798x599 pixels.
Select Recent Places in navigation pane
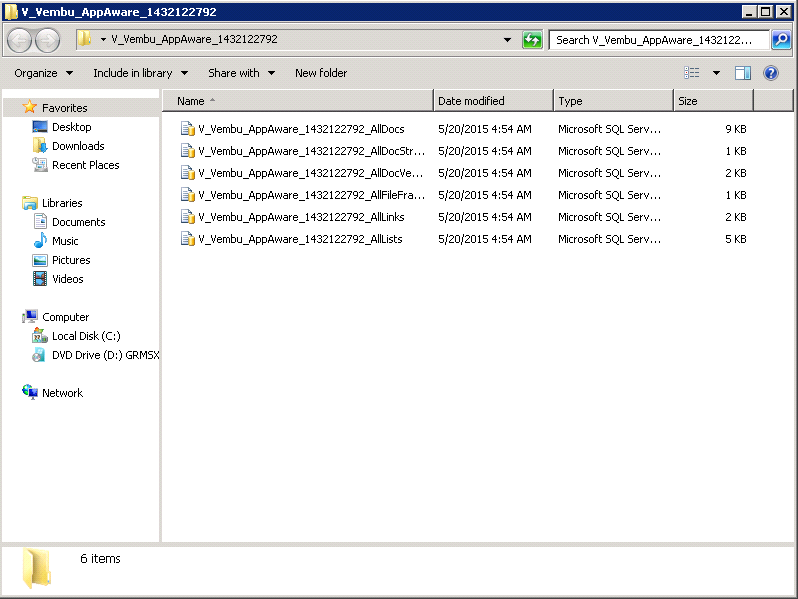[86, 165]
